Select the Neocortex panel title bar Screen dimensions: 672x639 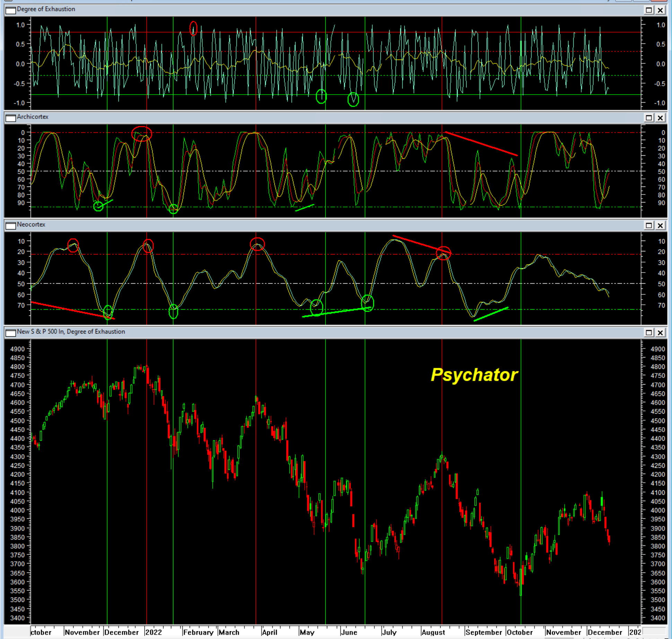coord(312,225)
